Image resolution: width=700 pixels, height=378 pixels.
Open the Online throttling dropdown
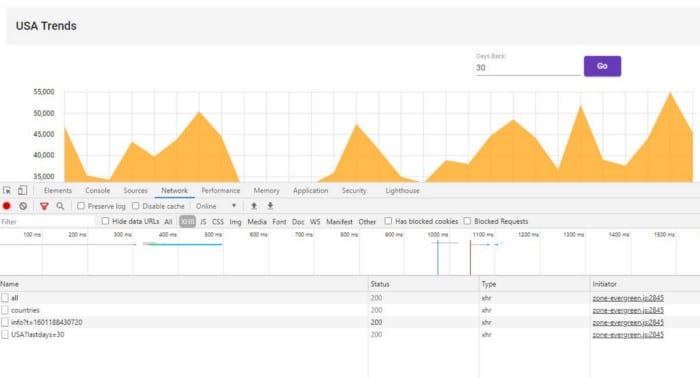[x=216, y=206]
